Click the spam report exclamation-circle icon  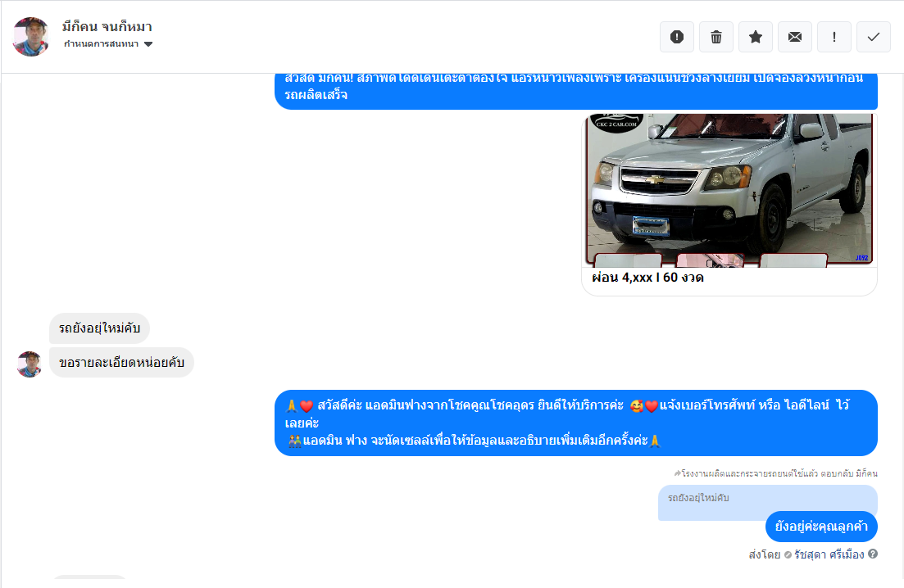pyautogui.click(x=677, y=37)
